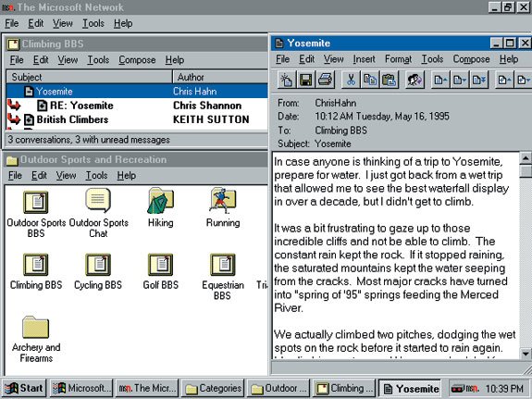Click the Next Message icon (page with down arrow)
532x399 pixels.
coord(460,81)
